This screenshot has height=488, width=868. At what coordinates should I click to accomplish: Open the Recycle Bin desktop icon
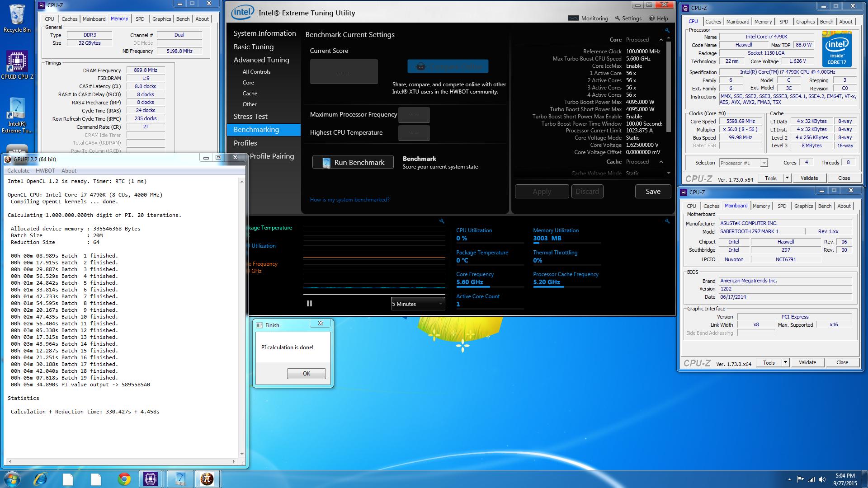point(17,18)
